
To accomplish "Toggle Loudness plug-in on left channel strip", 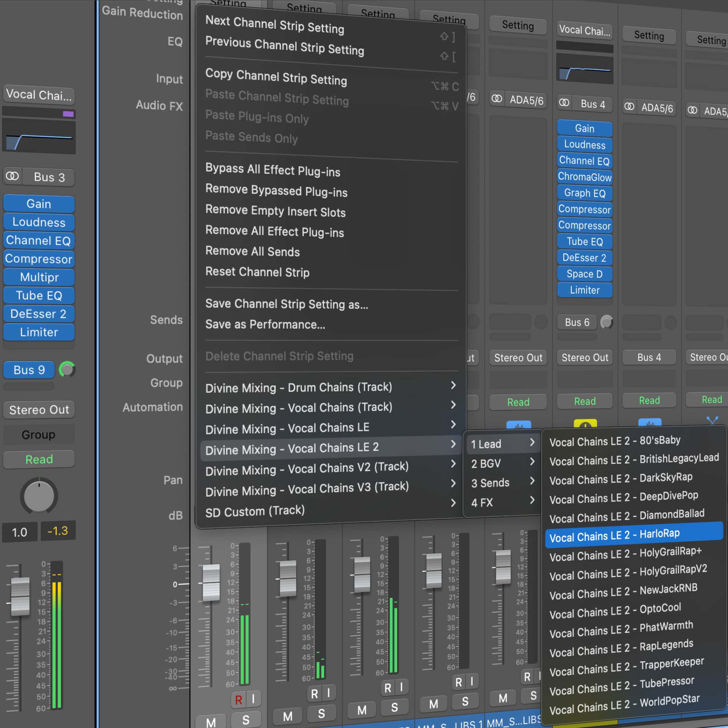I will [x=39, y=222].
